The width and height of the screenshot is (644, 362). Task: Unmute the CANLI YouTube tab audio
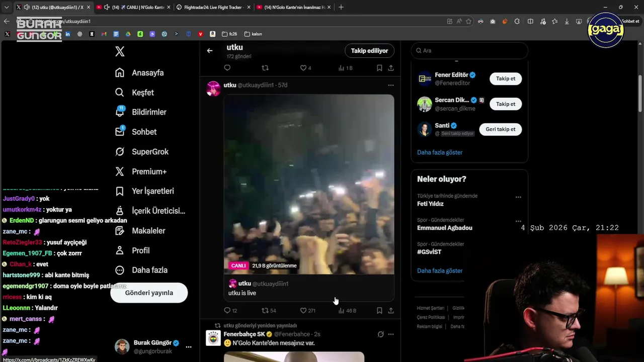click(107, 7)
